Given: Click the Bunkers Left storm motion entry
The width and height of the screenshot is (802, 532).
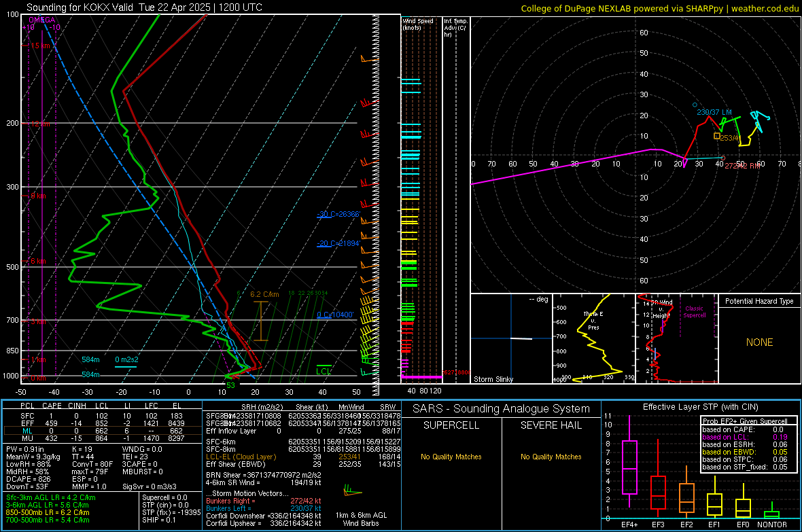Looking at the screenshot, I should (x=264, y=508).
